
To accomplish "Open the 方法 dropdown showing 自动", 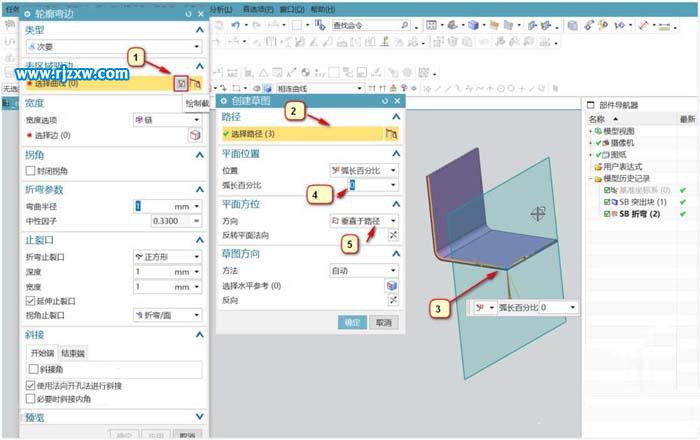I will point(364,270).
